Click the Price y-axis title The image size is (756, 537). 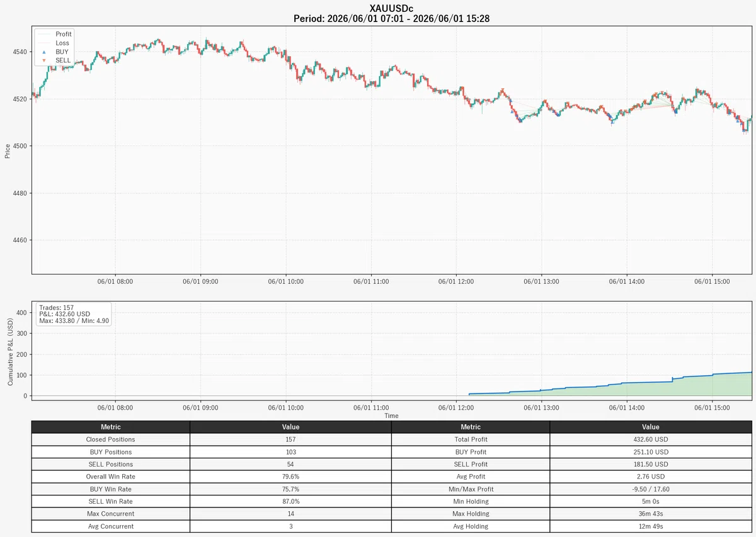(7, 150)
